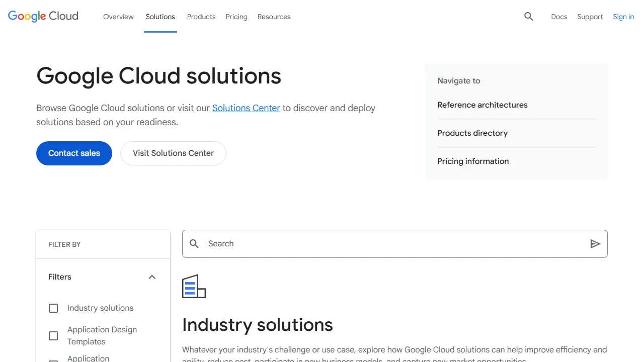Check the Industry solutions filter checkbox
Viewport: 644px width, 362px height.
pyautogui.click(x=53, y=308)
